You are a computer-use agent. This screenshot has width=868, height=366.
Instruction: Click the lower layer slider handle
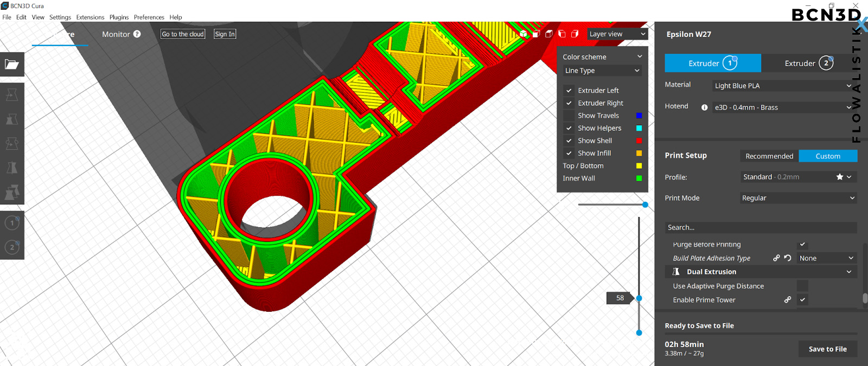(x=639, y=332)
